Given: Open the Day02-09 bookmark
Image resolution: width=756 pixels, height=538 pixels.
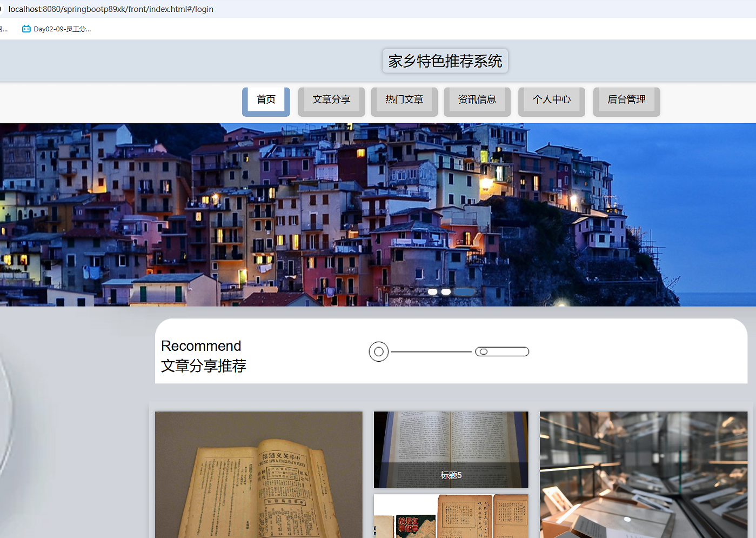Looking at the screenshot, I should [57, 29].
